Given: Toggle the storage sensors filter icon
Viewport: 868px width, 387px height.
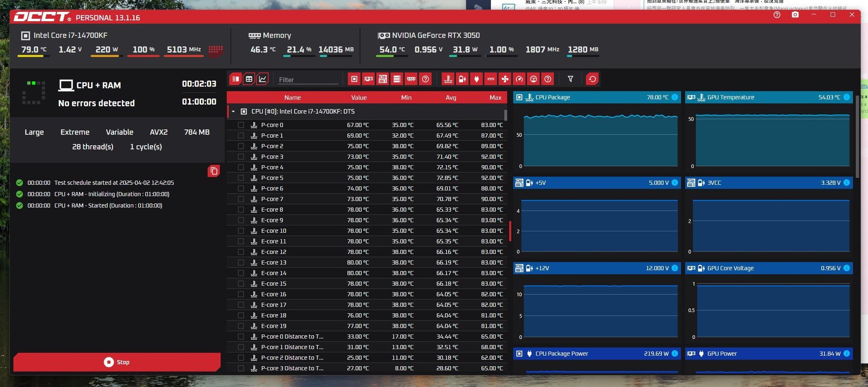Looking at the screenshot, I should pos(397,79).
